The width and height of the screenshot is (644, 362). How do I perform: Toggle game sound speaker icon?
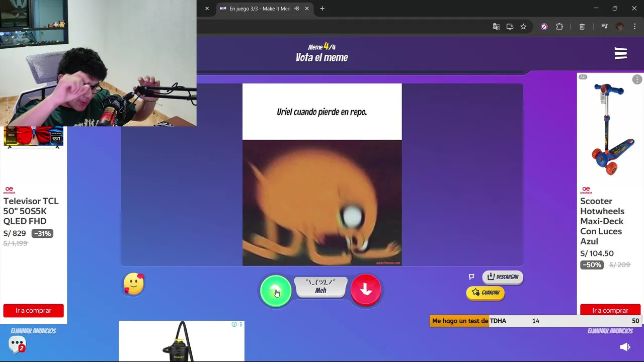tap(625, 347)
